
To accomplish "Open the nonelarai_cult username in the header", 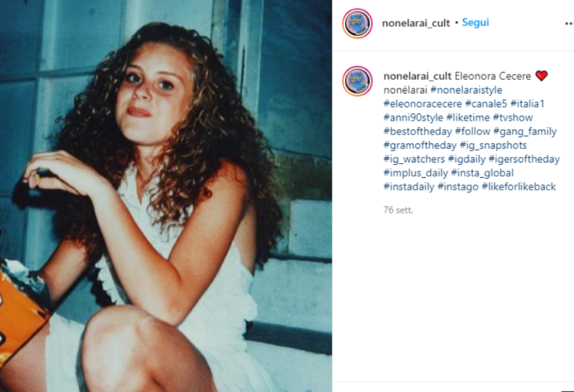I will [416, 23].
